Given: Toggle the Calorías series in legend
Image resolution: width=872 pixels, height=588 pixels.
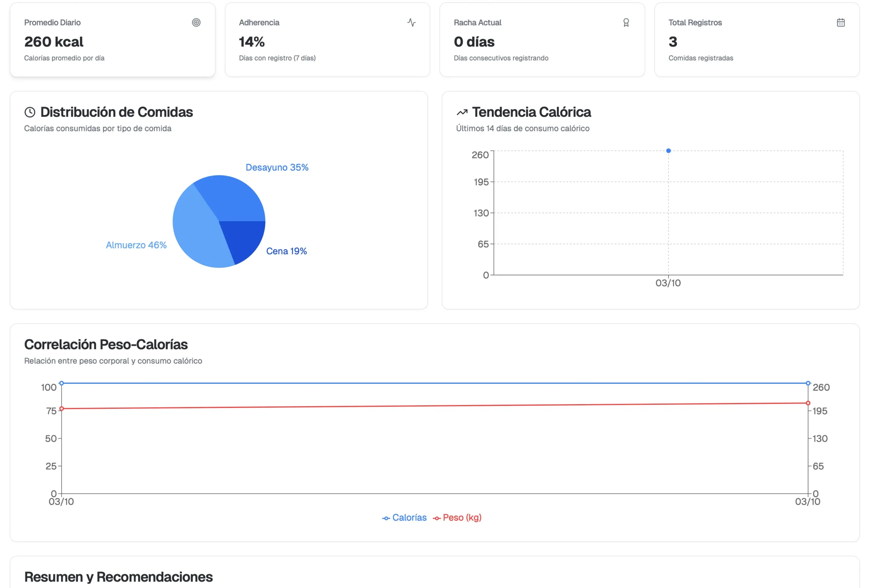Looking at the screenshot, I should point(404,518).
